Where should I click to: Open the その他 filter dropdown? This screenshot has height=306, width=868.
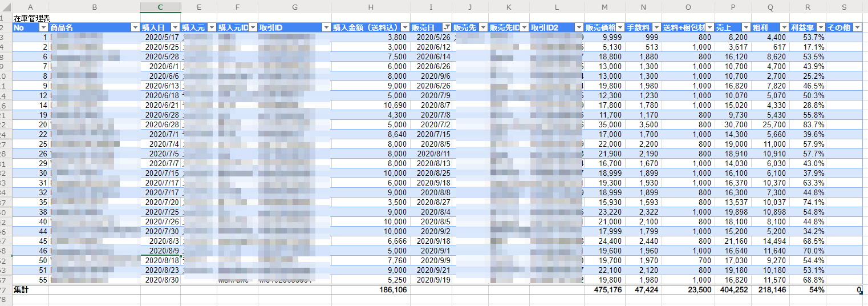[x=857, y=27]
